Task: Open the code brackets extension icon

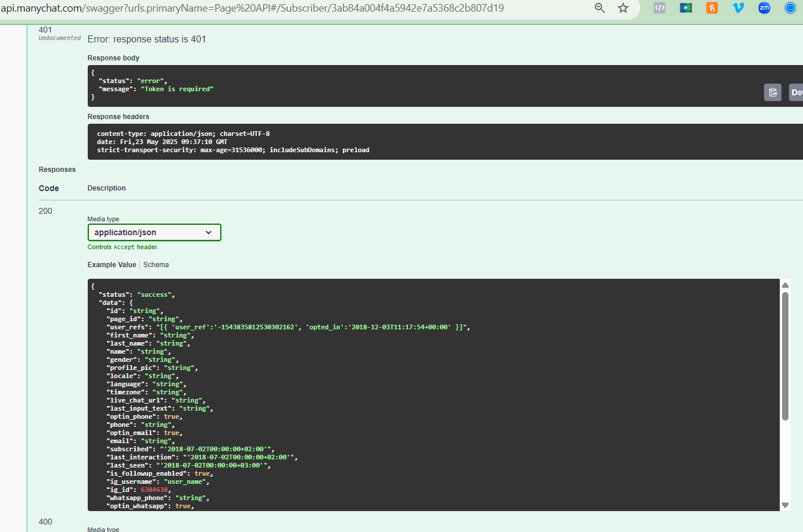Action: pyautogui.click(x=659, y=8)
